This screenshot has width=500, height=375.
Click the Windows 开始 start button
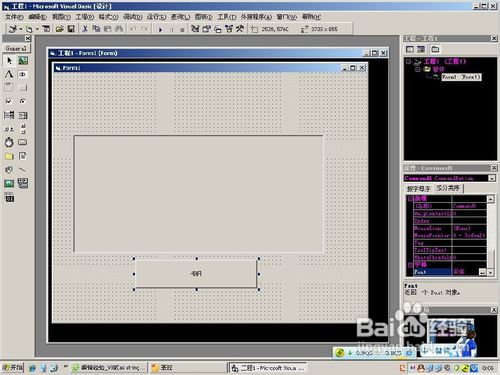coord(13,367)
